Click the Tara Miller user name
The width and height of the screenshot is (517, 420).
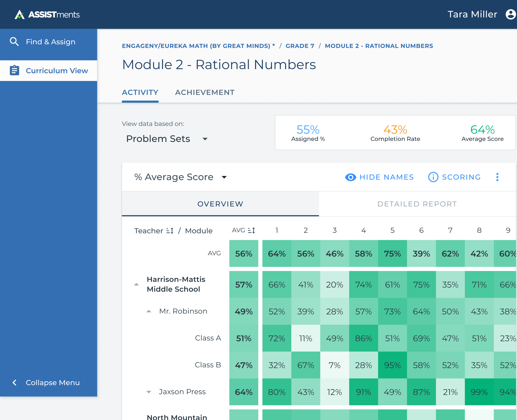click(472, 14)
